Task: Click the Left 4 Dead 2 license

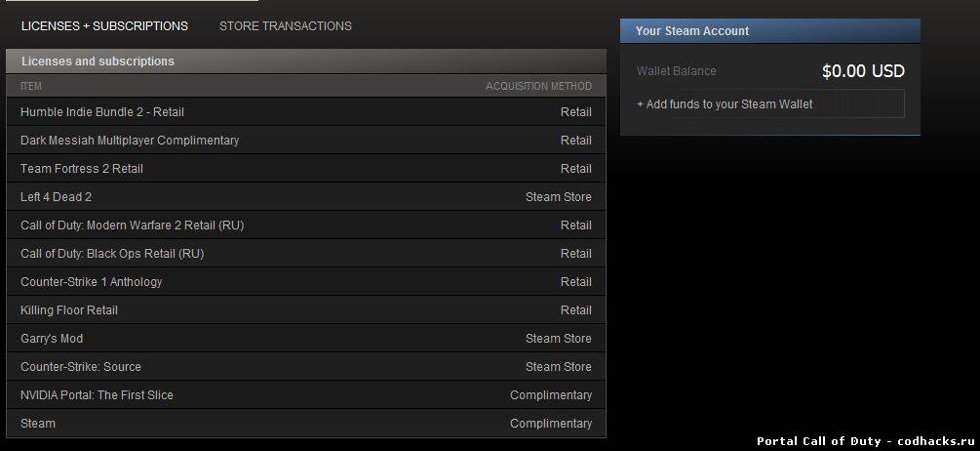Action: tap(305, 197)
